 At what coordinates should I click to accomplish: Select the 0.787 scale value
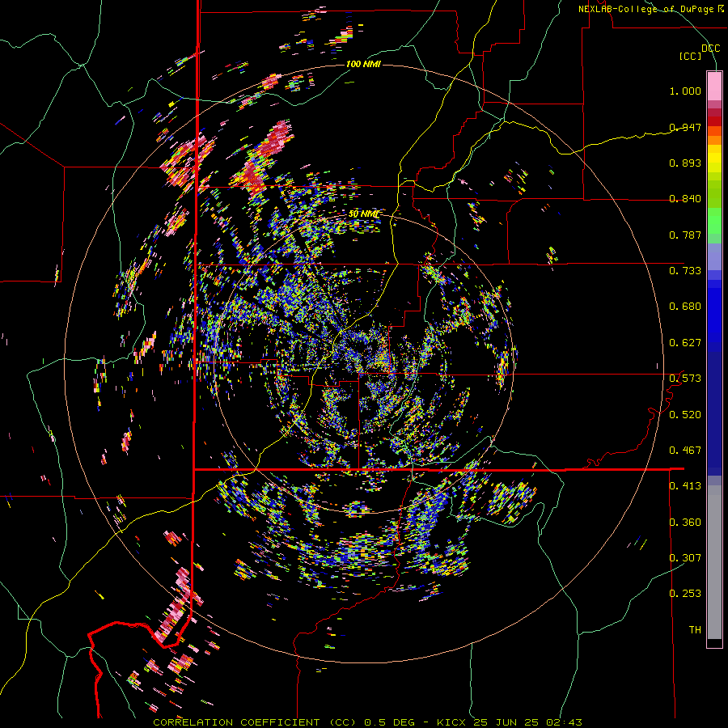685,235
